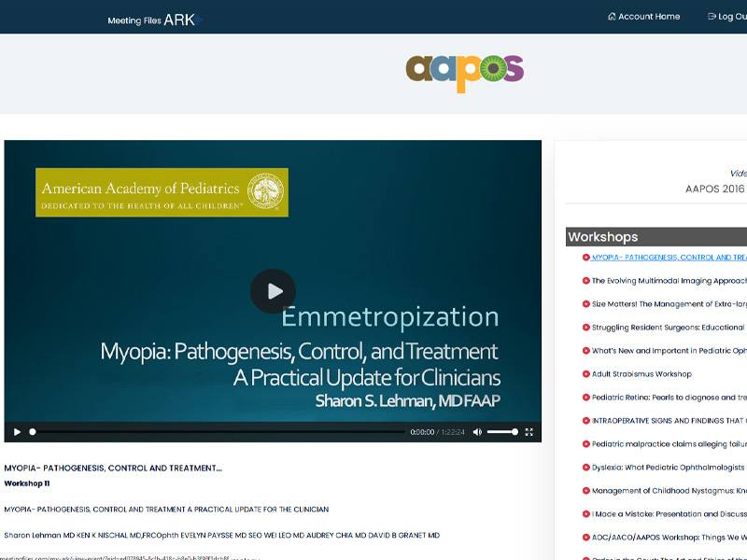Click play icon beside MYOPIA- PATHOGENESIS list item

point(586,258)
